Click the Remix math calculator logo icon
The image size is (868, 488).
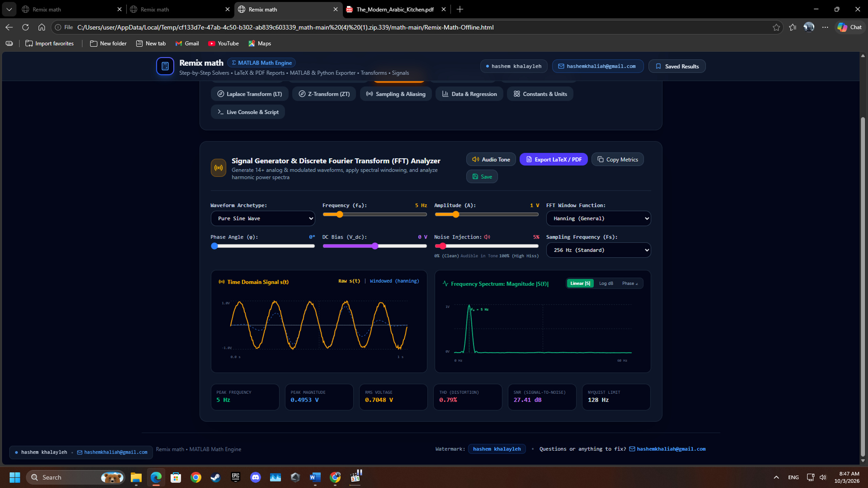165,66
